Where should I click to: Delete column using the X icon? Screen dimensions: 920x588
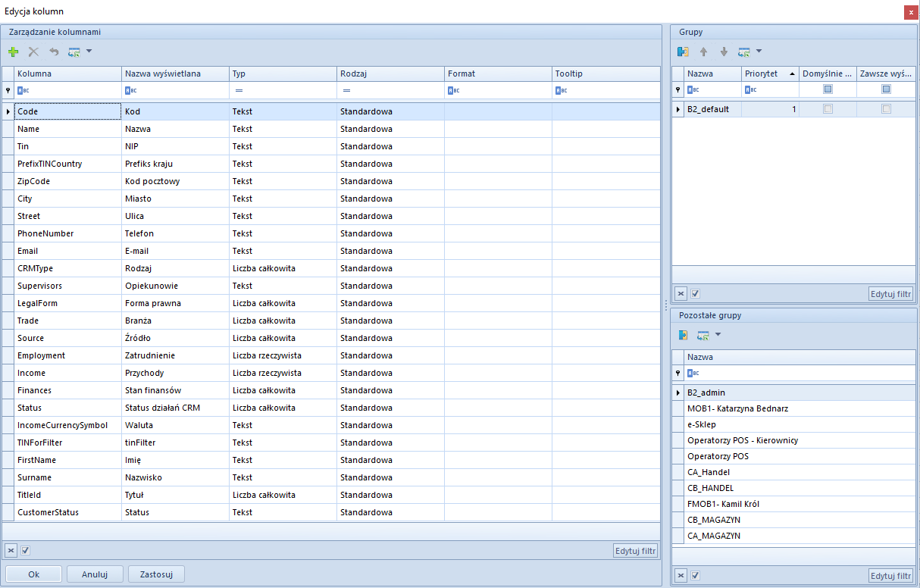coord(33,52)
